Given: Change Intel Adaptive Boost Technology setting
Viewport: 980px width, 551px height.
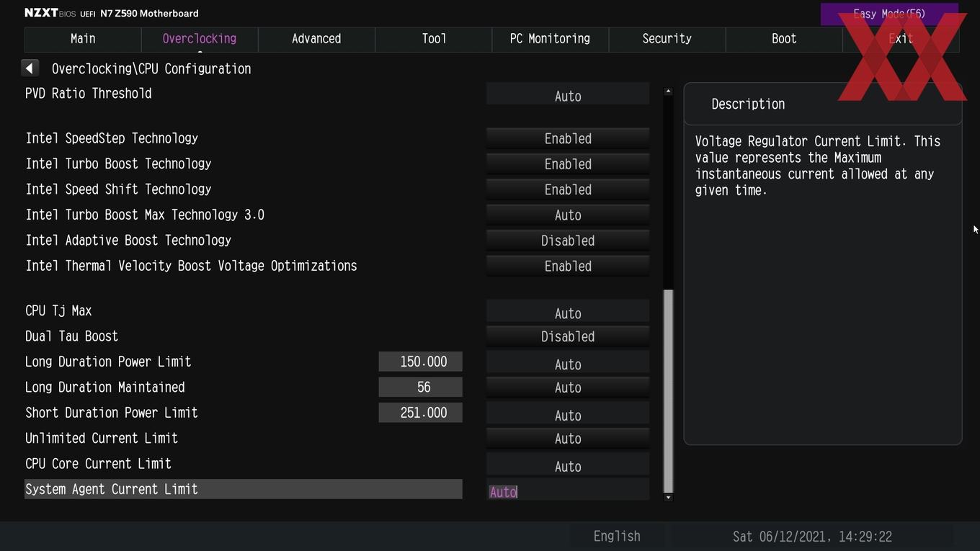Looking at the screenshot, I should click(x=568, y=241).
